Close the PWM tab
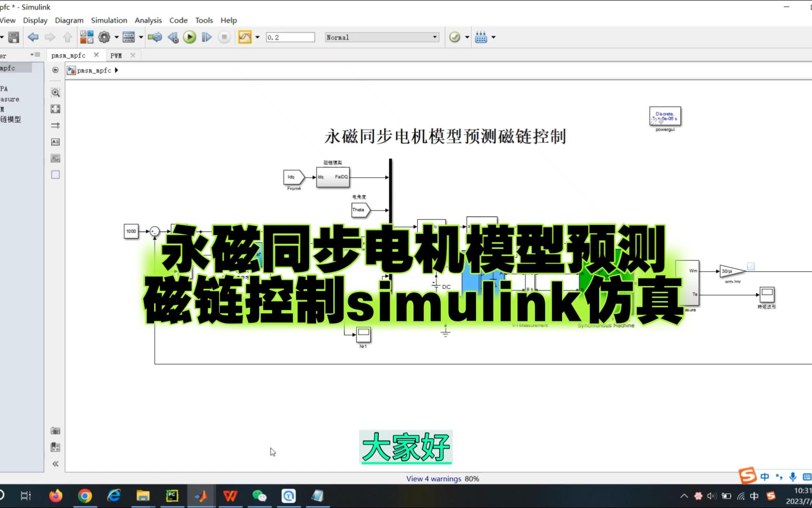 pyautogui.click(x=133, y=56)
